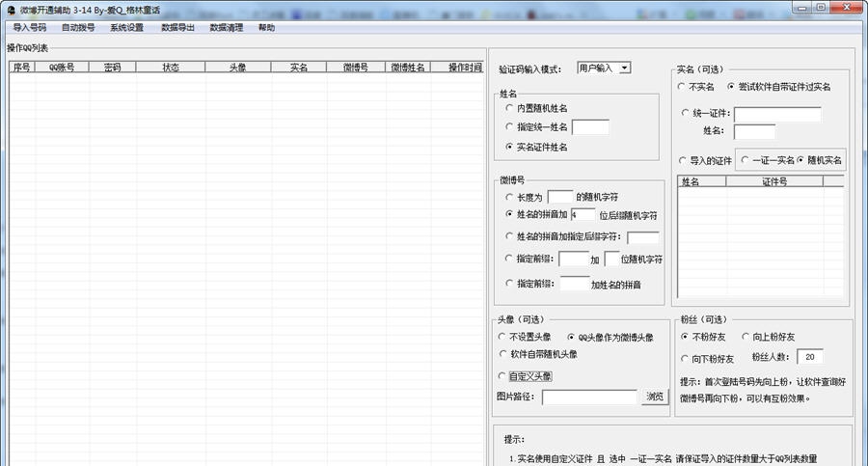Open the 帮助 menu
868x466 pixels.
[266, 27]
